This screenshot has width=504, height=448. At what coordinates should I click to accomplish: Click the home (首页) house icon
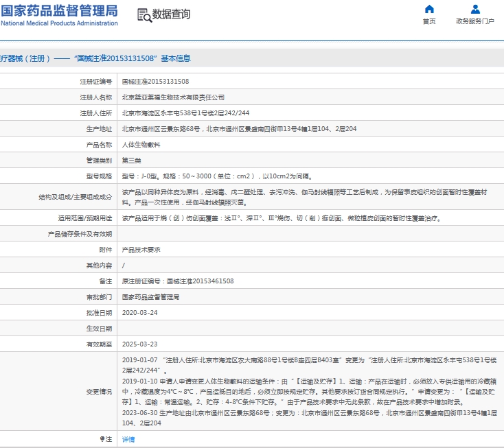point(429,9)
